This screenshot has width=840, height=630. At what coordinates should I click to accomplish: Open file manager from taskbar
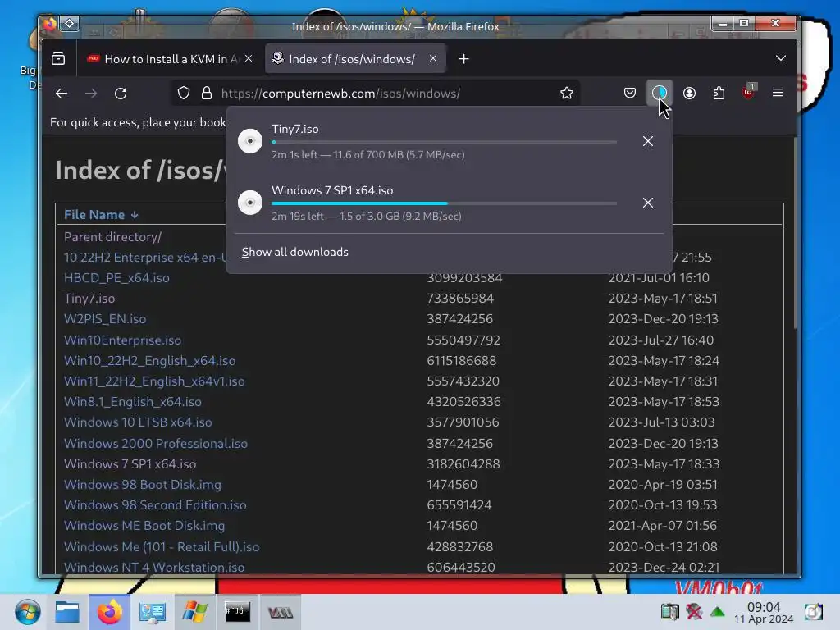(x=67, y=612)
